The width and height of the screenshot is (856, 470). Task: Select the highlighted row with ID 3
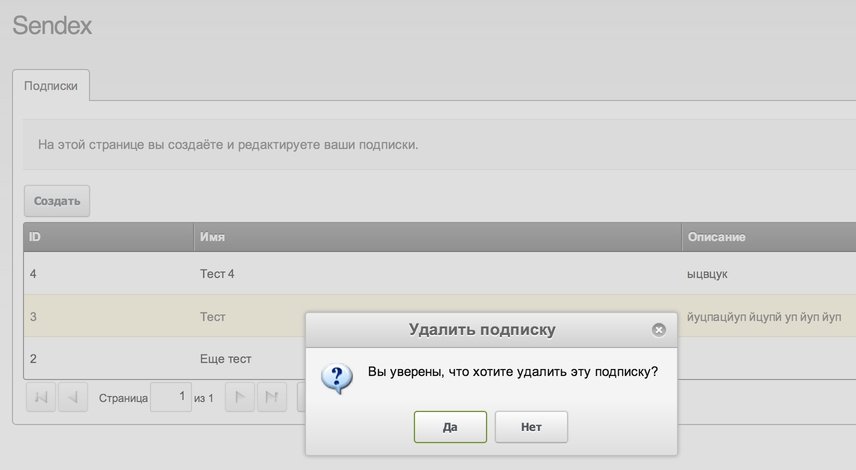(150, 317)
